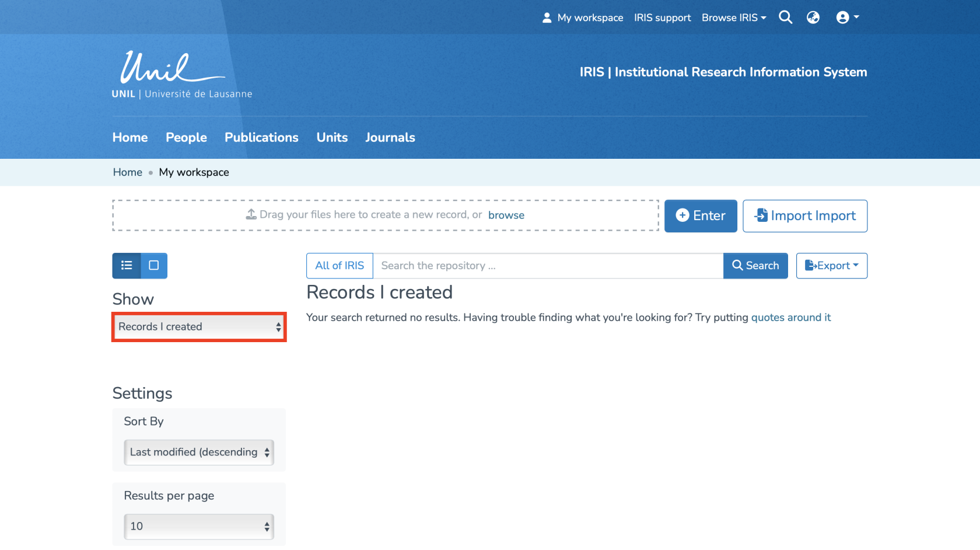Open the search magnifier icon in header
Viewport: 980px width, 550px height.
[785, 18]
